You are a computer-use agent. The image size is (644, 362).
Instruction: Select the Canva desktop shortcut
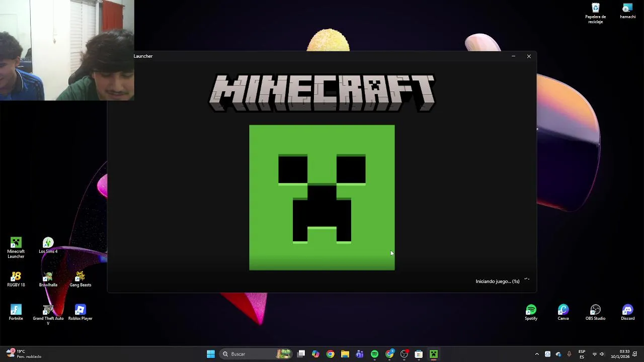[563, 312]
